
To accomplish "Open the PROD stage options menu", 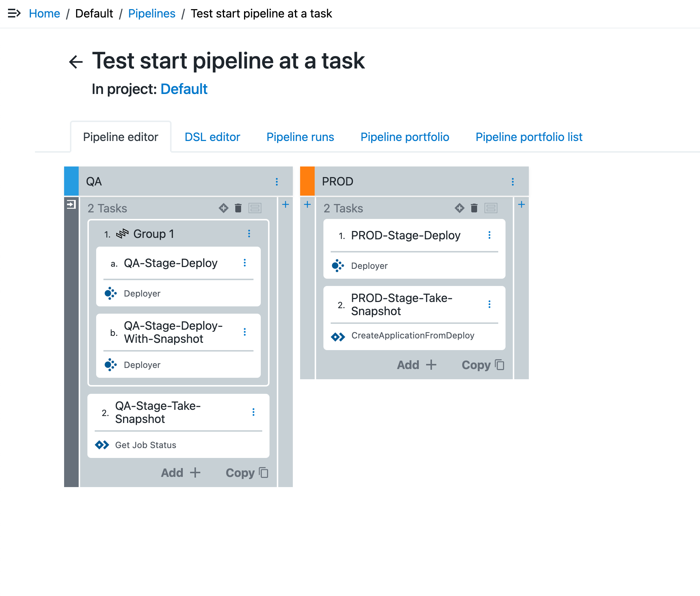I will coord(513,181).
